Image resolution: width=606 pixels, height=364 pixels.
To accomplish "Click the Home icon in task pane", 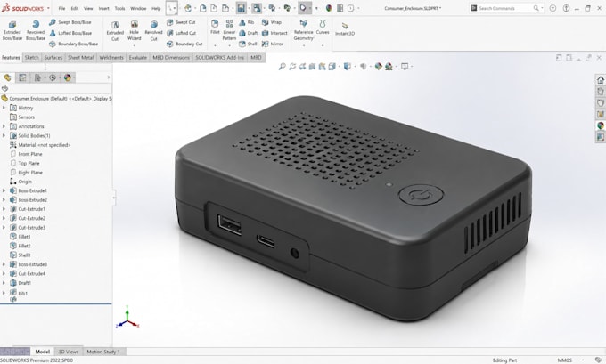I will 600,80.
